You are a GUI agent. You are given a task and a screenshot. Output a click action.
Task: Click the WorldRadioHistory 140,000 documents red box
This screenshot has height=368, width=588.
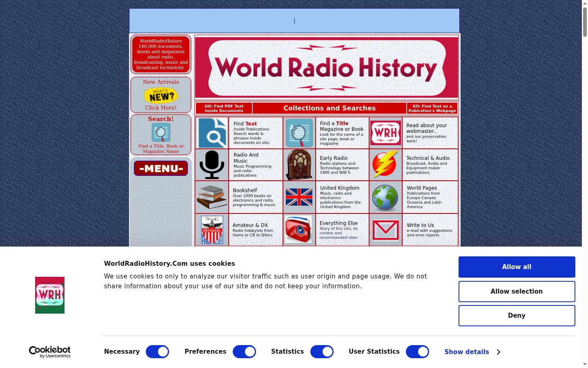tap(161, 54)
